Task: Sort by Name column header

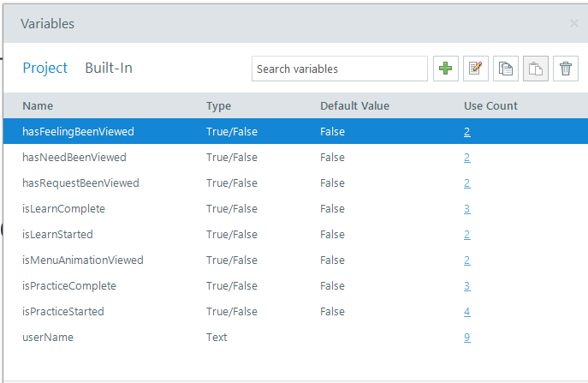Action: (x=38, y=106)
